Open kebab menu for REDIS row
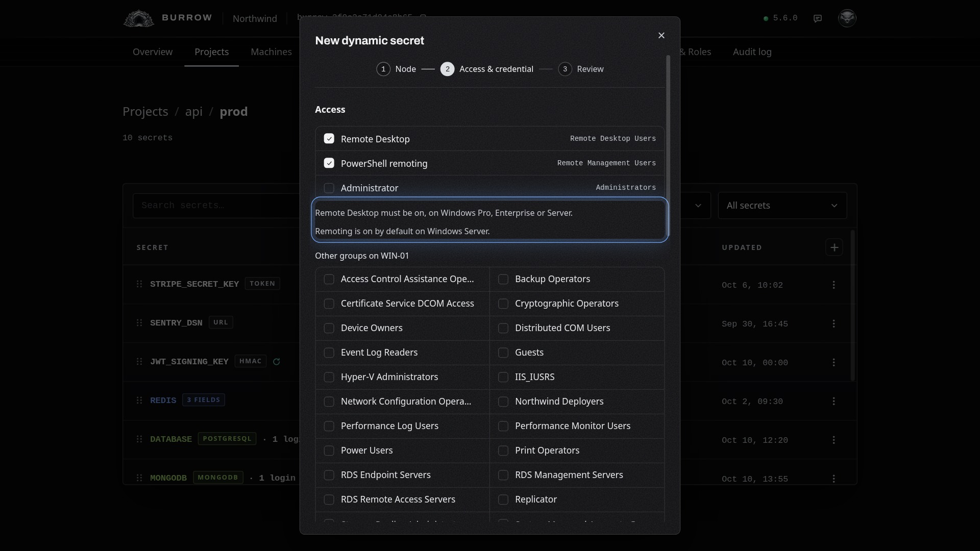 coord(834,401)
